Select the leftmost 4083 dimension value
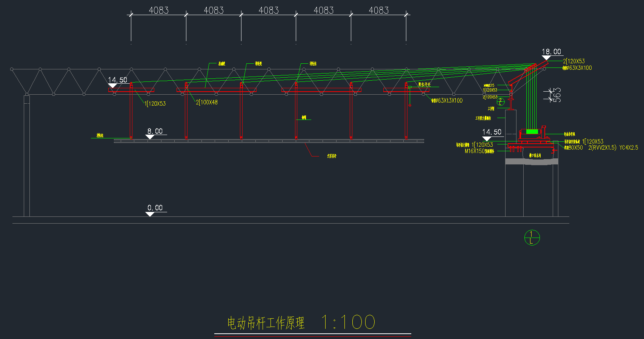644x339 pixels. point(158,10)
